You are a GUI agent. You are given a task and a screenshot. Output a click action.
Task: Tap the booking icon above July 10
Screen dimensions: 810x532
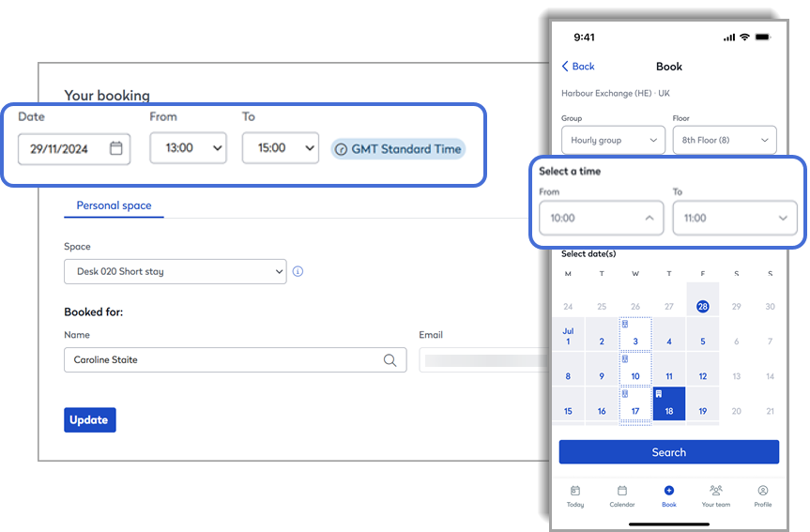(x=625, y=358)
